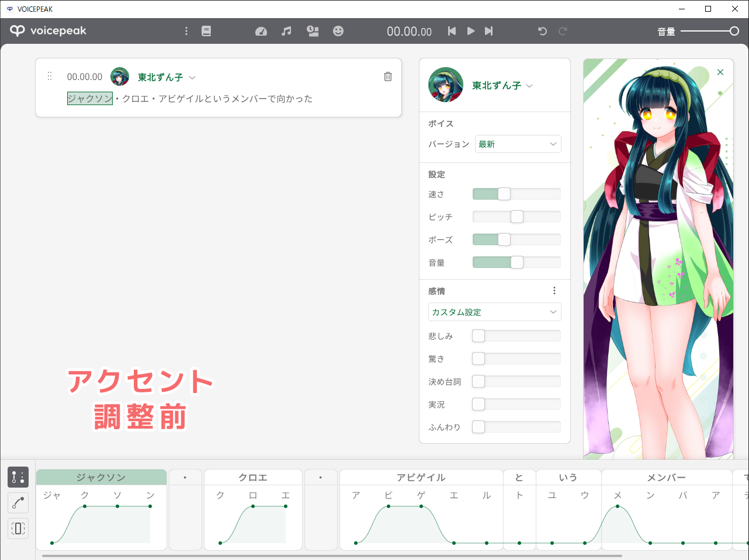Open the pronunciation dictionary via book icon
Image resolution: width=749 pixels, height=560 pixels.
point(206,31)
